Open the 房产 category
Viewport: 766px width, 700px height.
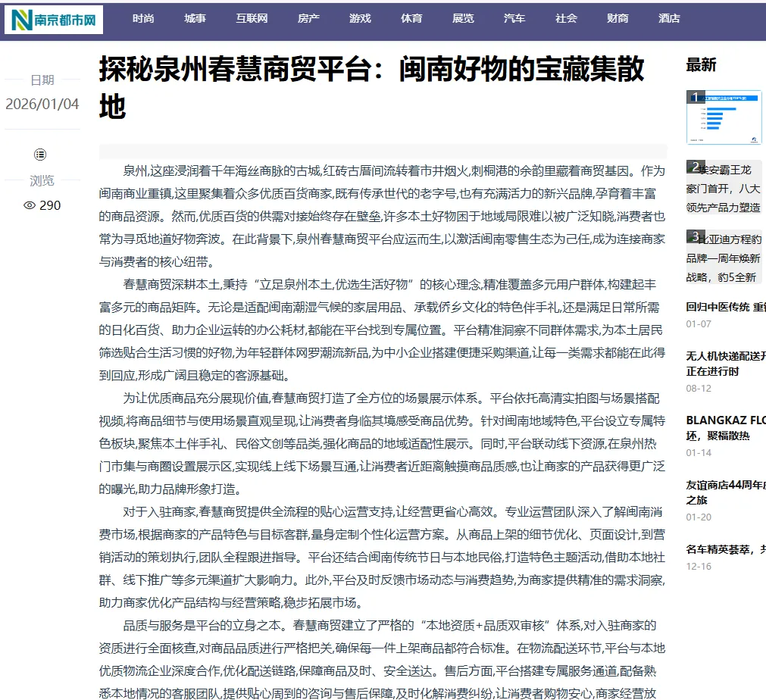pyautogui.click(x=308, y=19)
